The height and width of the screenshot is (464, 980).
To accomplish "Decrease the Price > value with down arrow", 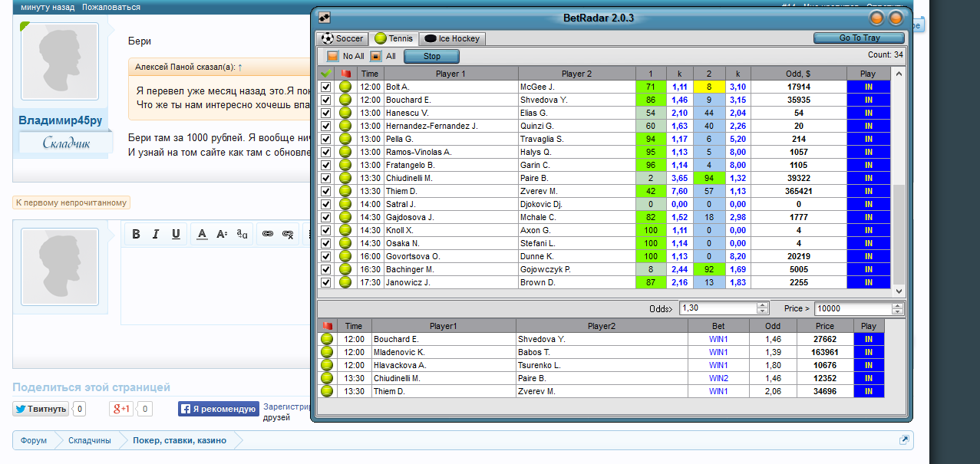I will [x=898, y=311].
